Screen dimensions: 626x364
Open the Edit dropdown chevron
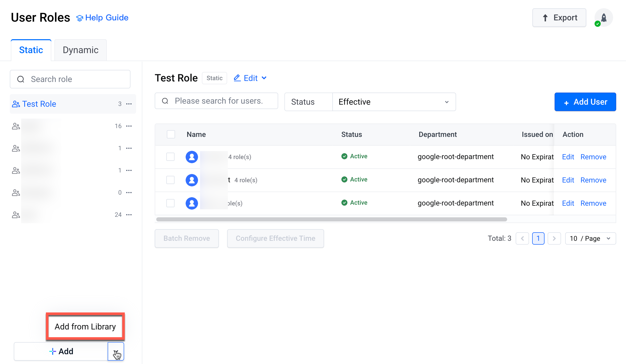click(264, 78)
